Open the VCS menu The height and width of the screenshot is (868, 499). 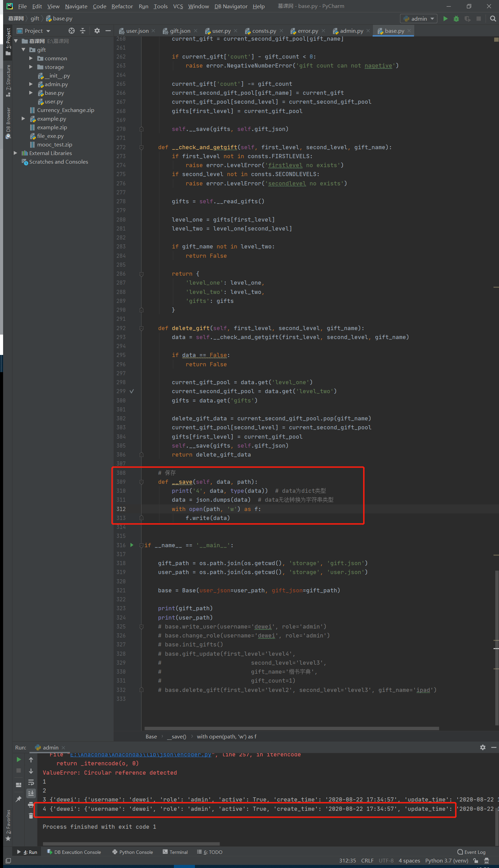tap(178, 6)
